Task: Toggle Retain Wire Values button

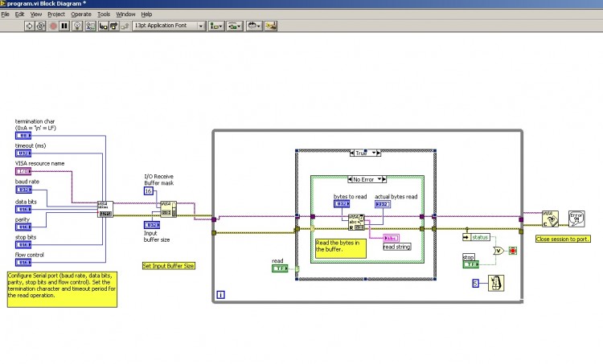Action: 90,26
